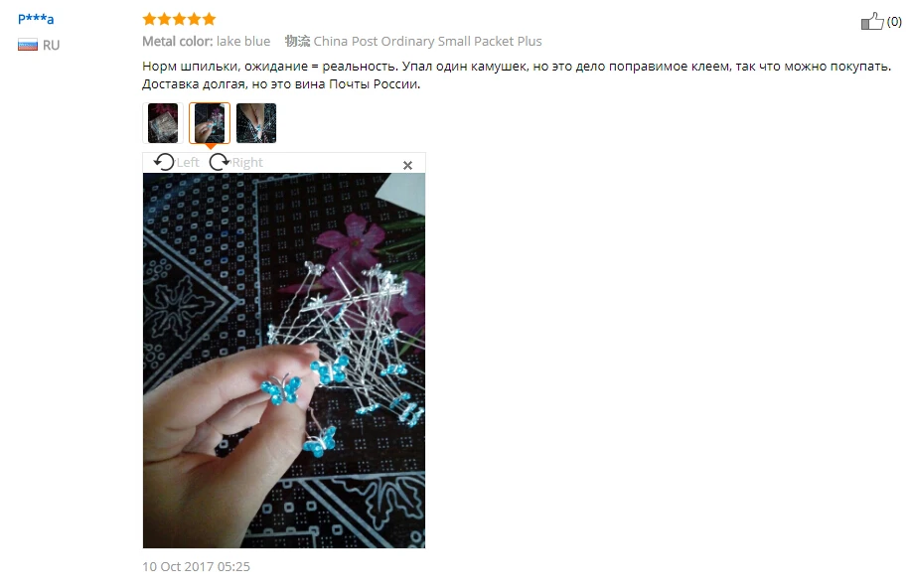
Task: Click the "lake blue" metal color value
Action: pos(243,41)
